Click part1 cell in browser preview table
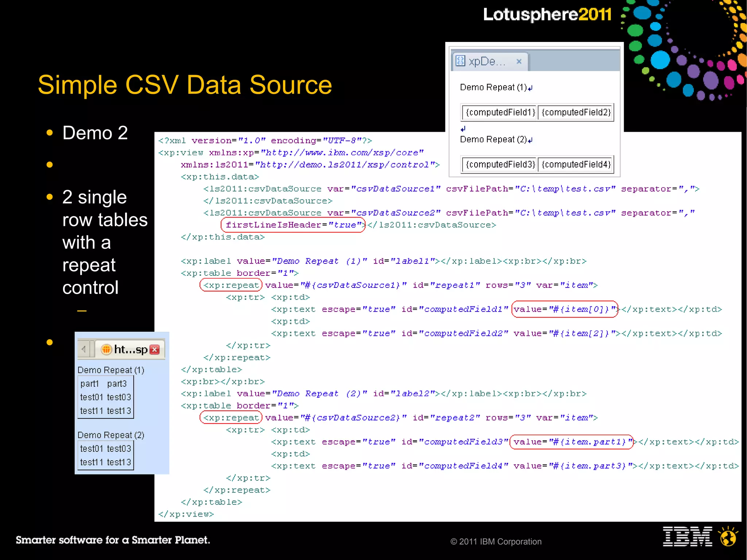This screenshot has width=747, height=560. (90, 384)
